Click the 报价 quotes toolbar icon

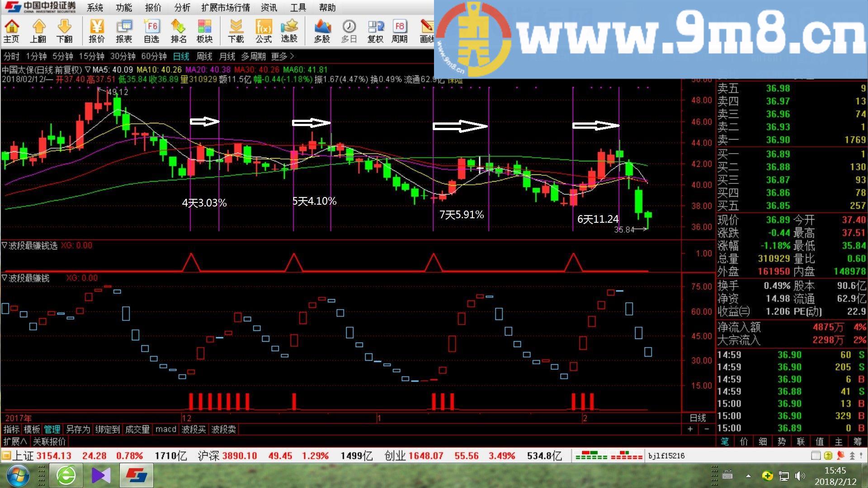(96, 31)
